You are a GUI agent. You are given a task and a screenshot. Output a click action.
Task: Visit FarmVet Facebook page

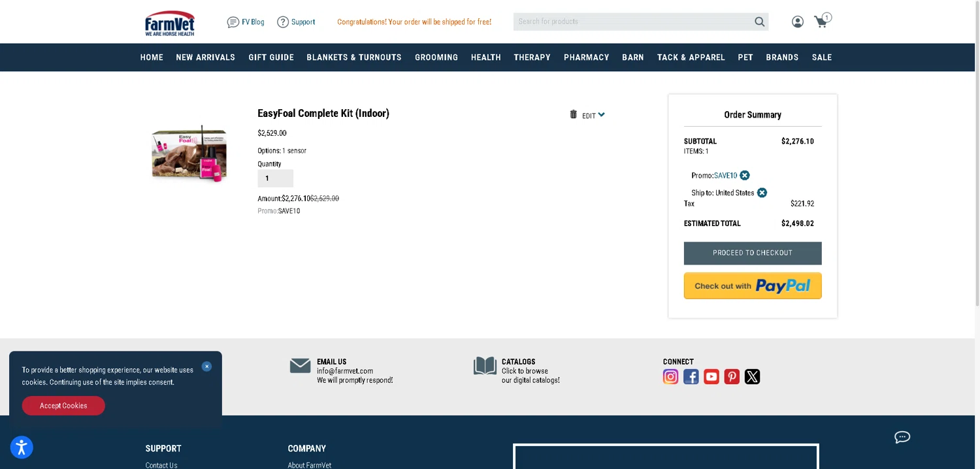(691, 377)
